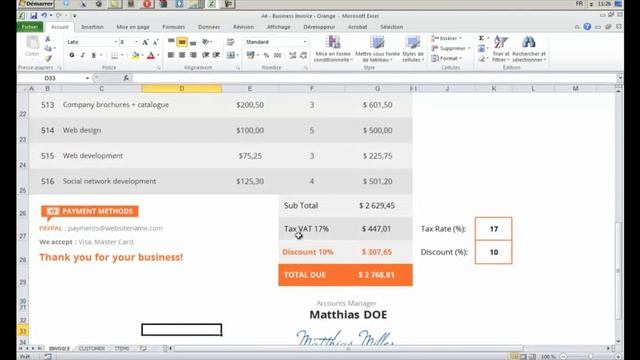This screenshot has height=360, width=640.
Task: Open Styles de cellules gallery
Action: (x=413, y=49)
